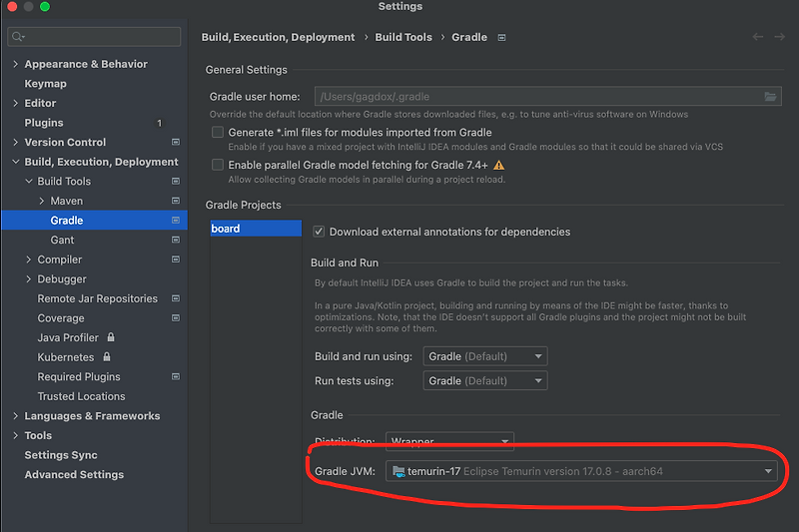Screen dimensions: 799x532
Task: Click the project icon on Required Plugins row
Action: pos(176,376)
